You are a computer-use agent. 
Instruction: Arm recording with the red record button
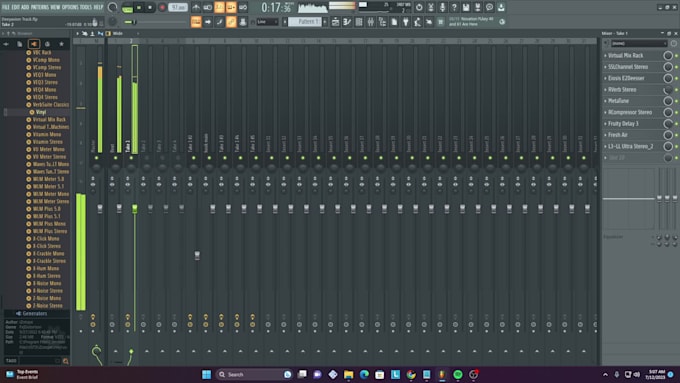tap(162, 7)
